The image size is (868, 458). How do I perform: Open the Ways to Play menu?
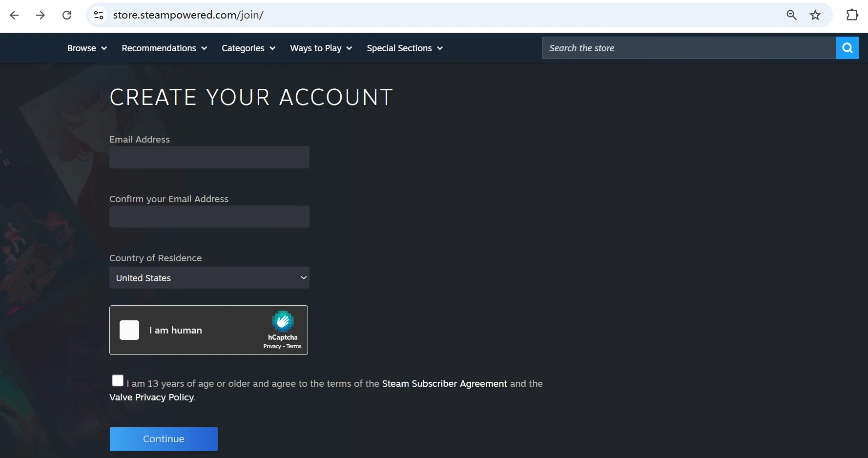tap(321, 48)
